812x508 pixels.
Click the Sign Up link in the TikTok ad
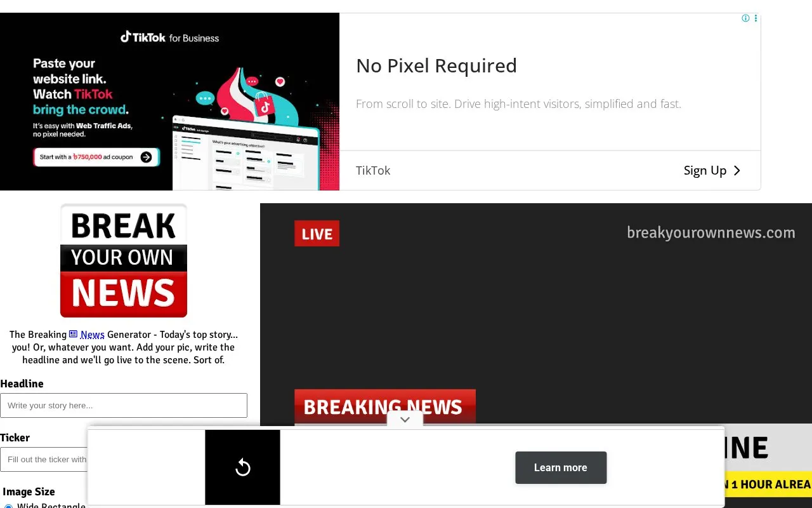[x=705, y=170]
